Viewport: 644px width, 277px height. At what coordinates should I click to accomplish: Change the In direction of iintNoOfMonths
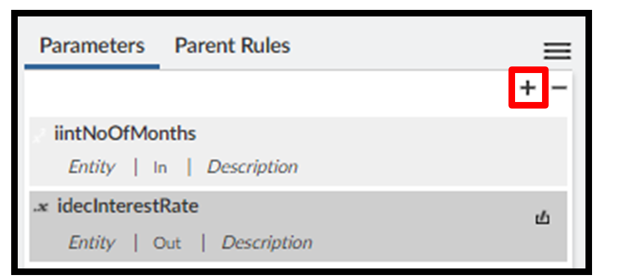pos(160,168)
